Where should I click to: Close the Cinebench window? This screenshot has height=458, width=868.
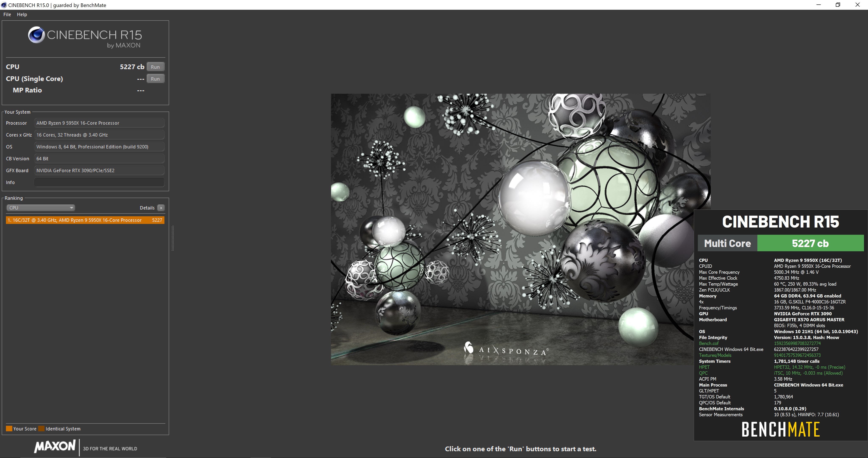click(x=857, y=5)
